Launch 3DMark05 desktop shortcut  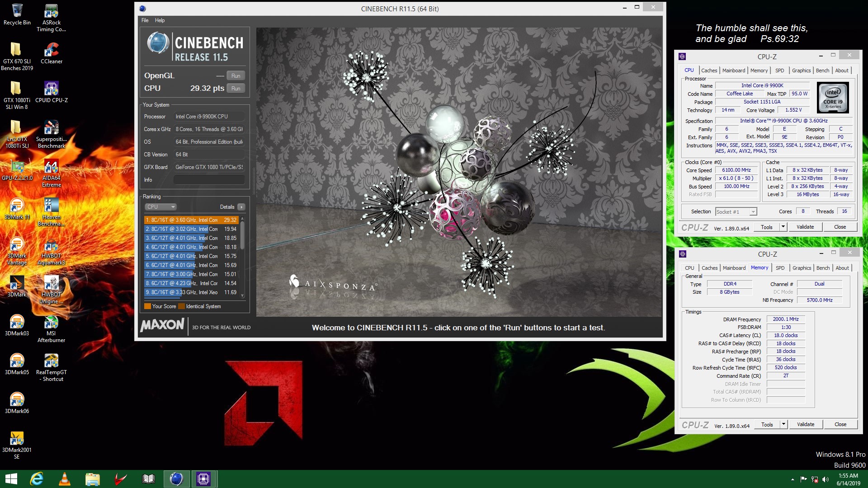17,364
